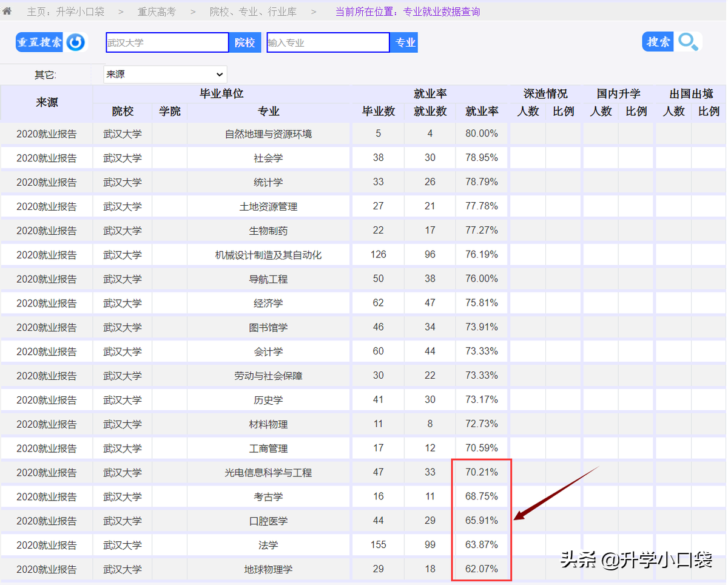Click the 深造情况 group header
This screenshot has height=585, width=728.
click(x=545, y=94)
